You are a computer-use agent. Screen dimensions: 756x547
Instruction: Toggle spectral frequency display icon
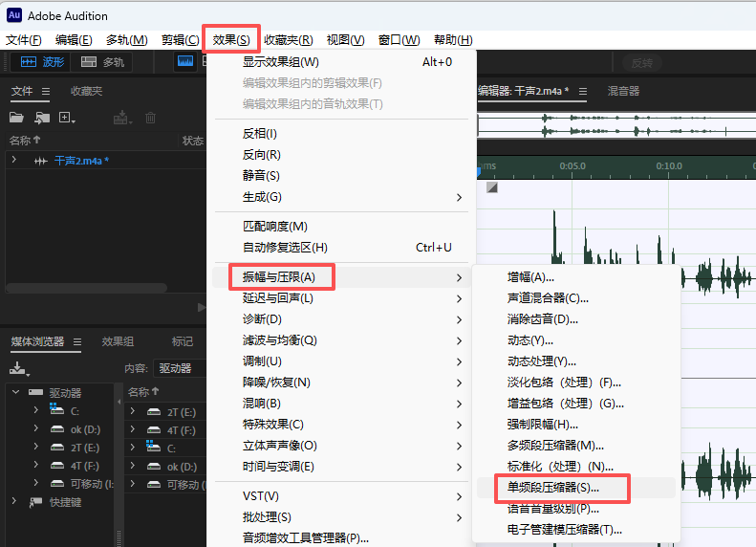pyautogui.click(x=185, y=61)
